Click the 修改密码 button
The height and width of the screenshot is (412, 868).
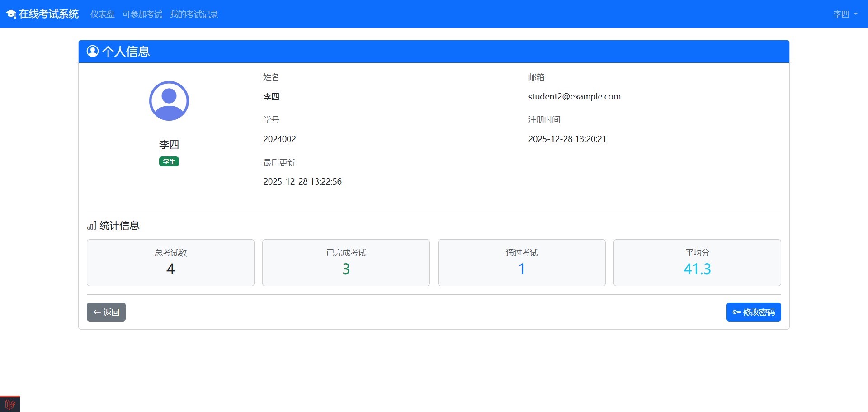click(754, 312)
